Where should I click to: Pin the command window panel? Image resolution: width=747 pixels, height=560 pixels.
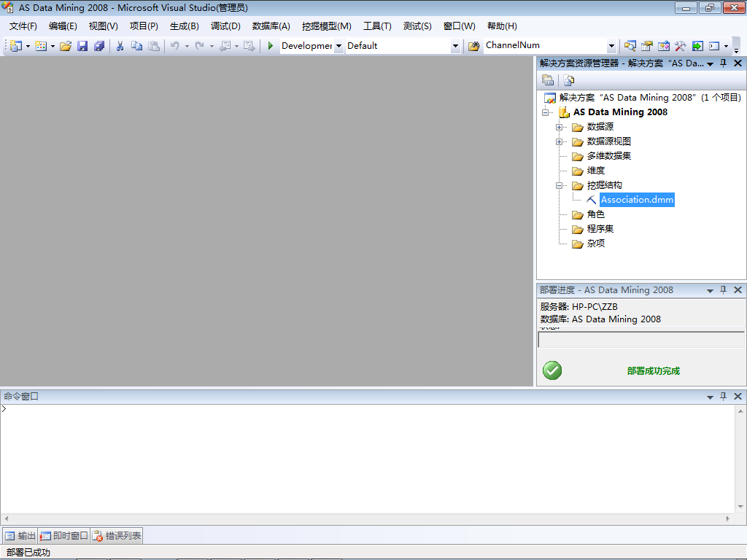[723, 396]
